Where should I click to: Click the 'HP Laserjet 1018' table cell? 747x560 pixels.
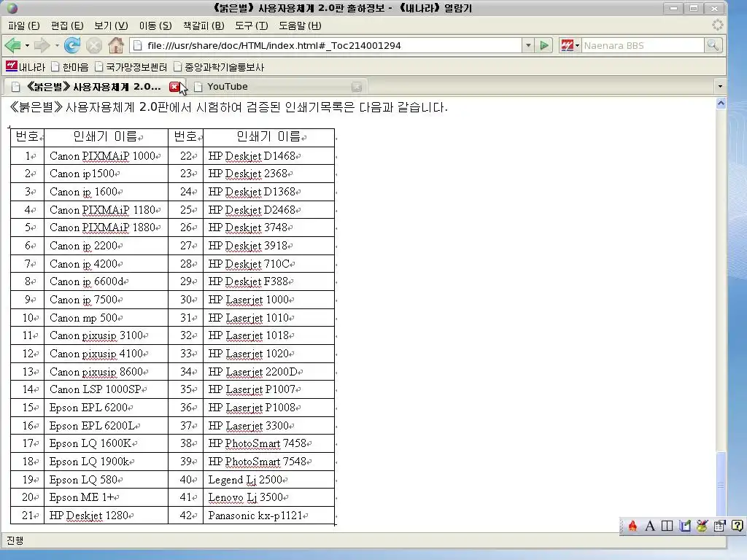tap(268, 335)
